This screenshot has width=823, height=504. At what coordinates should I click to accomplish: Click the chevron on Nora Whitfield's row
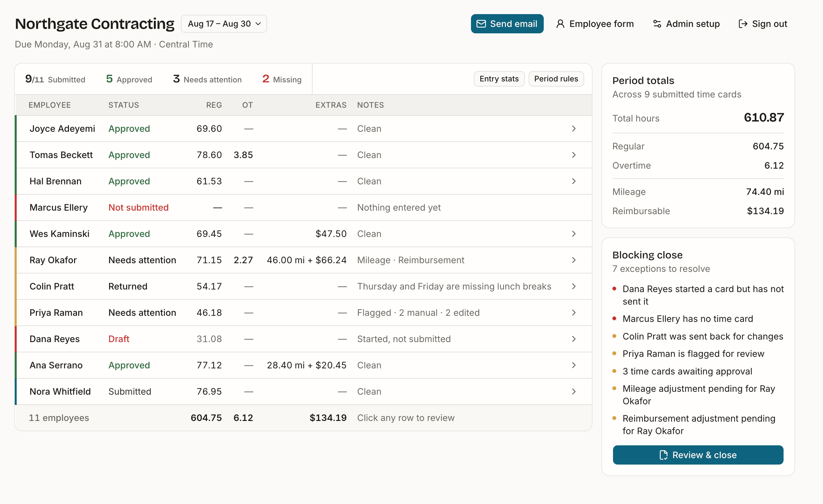[574, 391]
